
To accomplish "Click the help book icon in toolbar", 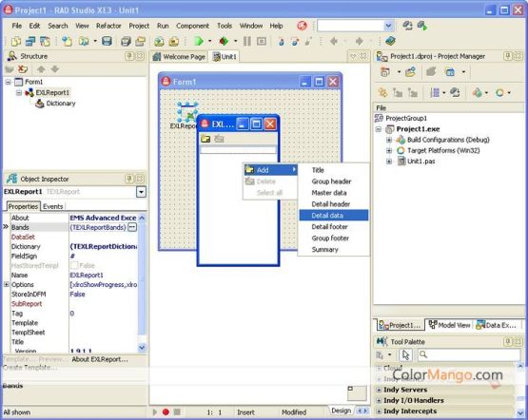I will tap(390, 41).
